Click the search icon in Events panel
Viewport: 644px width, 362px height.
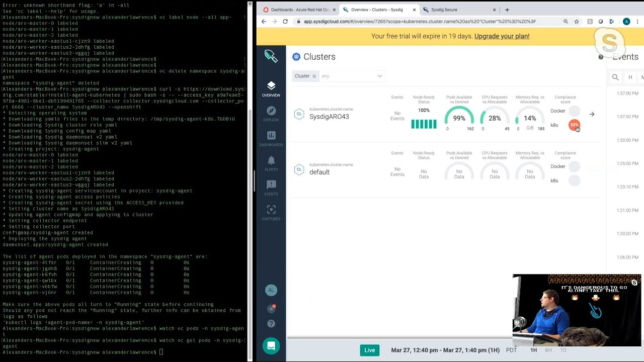point(615,77)
